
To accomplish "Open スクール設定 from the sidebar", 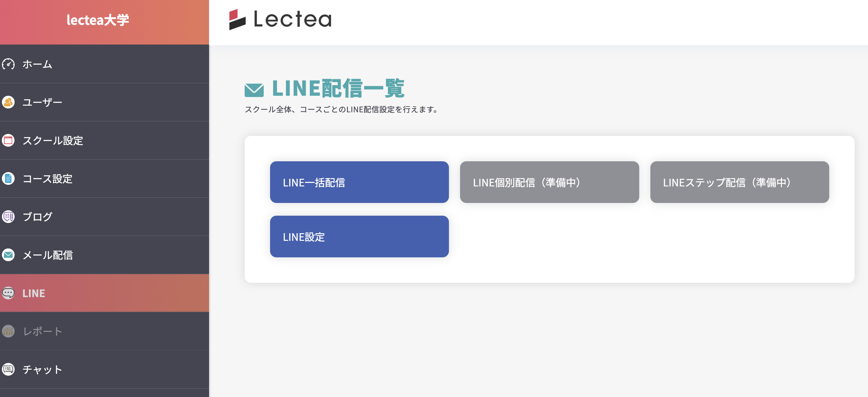I will 52,140.
